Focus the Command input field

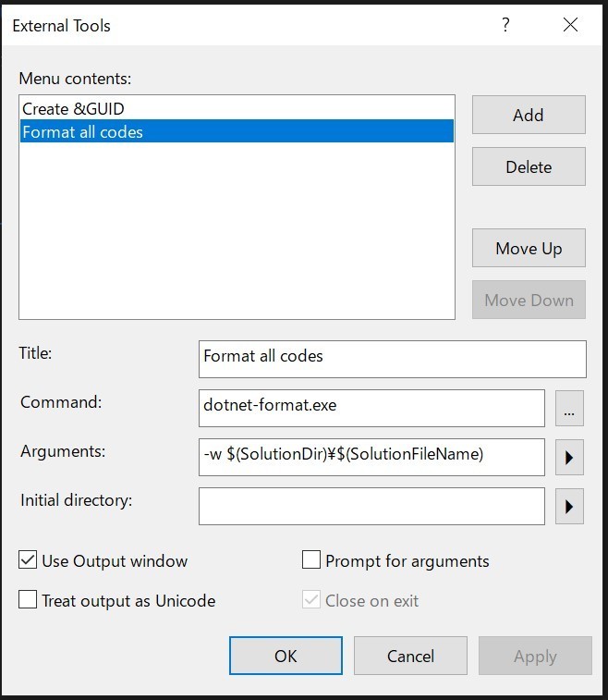pyautogui.click(x=371, y=408)
